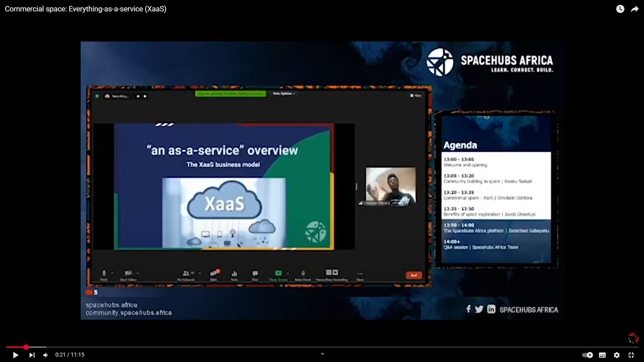Image resolution: width=644 pixels, height=362 pixels.
Task: Expand arrow next to Zoom Mute
Action: coord(112,273)
